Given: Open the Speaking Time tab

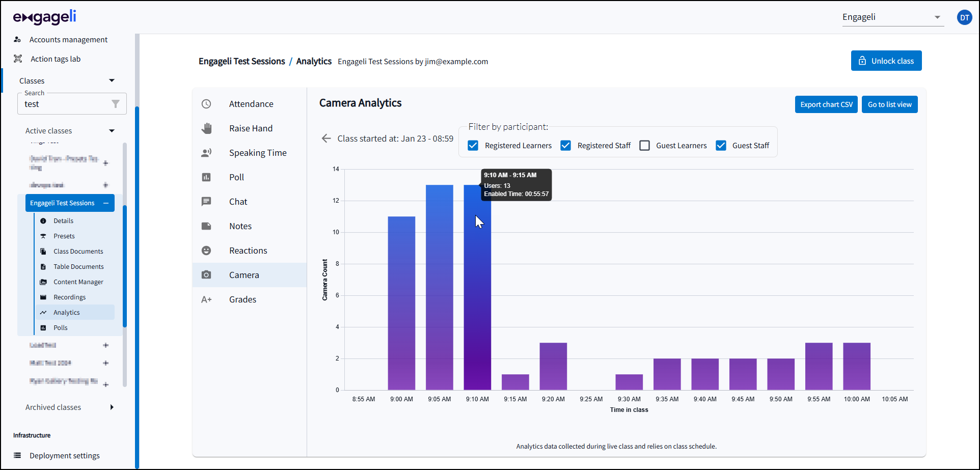Looking at the screenshot, I should pyautogui.click(x=250, y=153).
